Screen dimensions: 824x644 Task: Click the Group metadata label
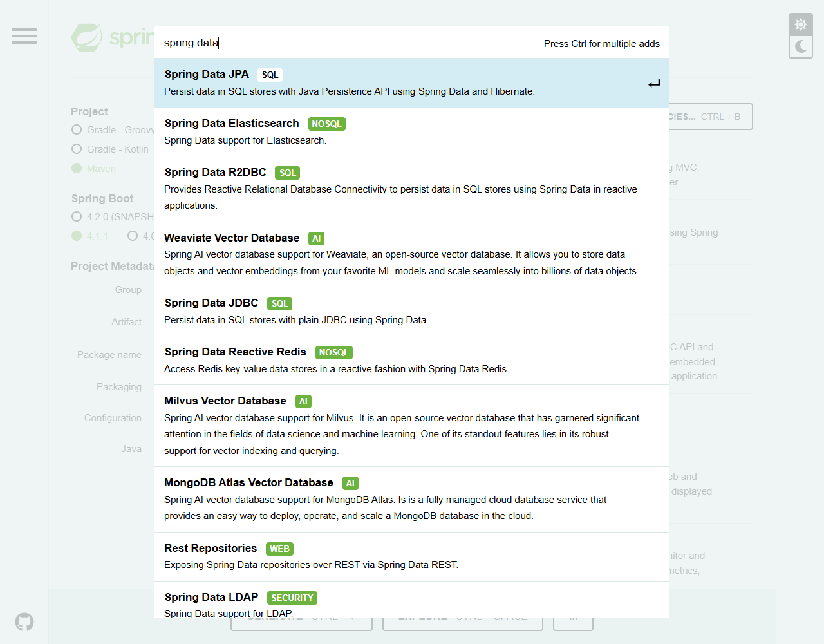pyautogui.click(x=128, y=290)
